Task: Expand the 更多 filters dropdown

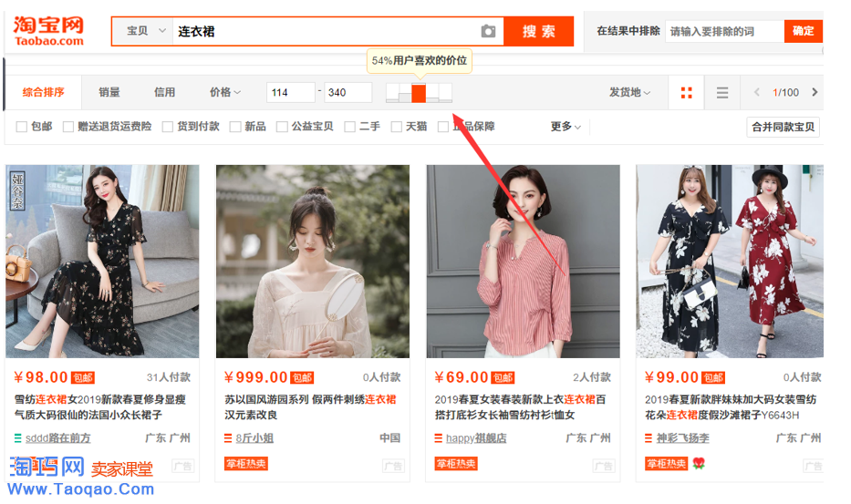Action: point(566,127)
